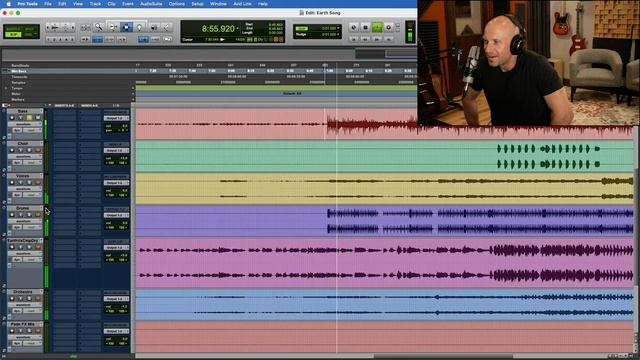Open the Bass track view selector dropdown

[25, 124]
